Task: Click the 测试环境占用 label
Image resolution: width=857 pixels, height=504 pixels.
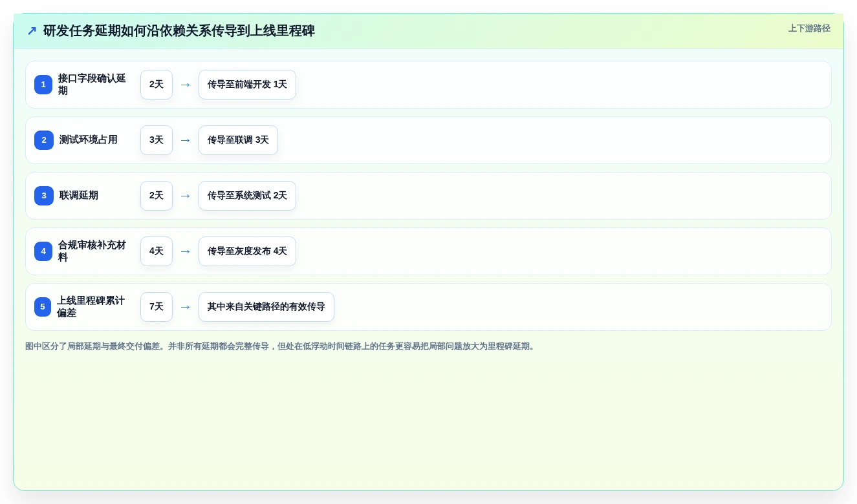Action: [89, 140]
